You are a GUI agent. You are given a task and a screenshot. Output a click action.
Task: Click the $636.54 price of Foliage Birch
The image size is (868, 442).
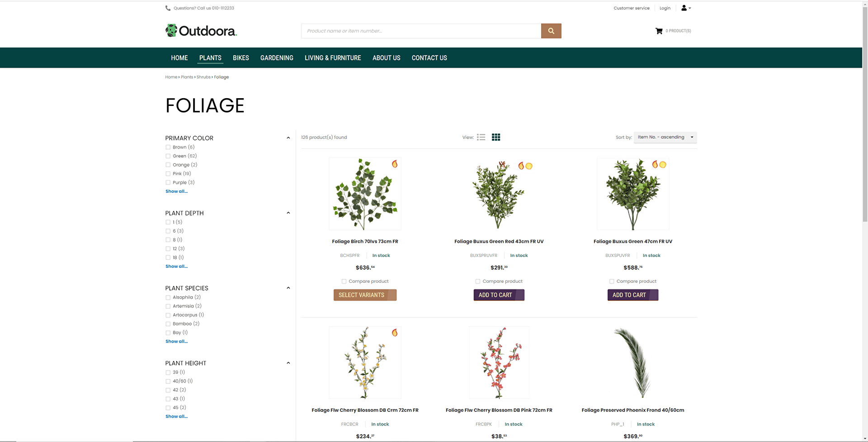365,268
